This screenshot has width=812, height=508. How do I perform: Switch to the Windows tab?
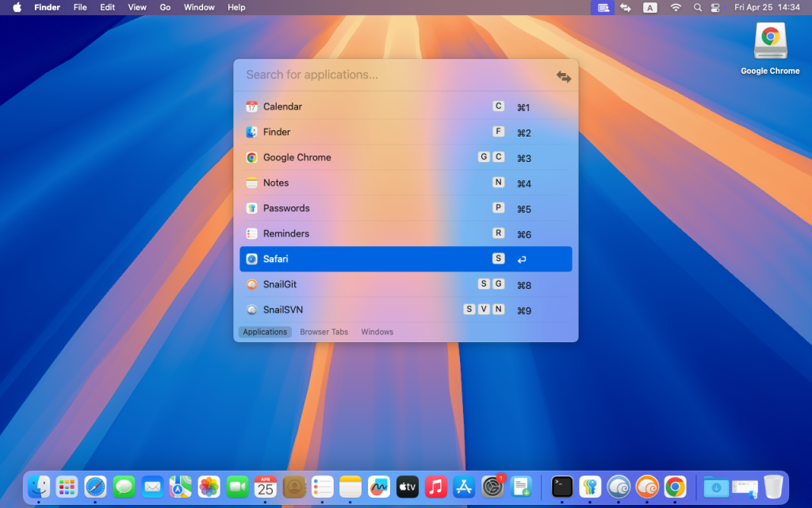[377, 332]
